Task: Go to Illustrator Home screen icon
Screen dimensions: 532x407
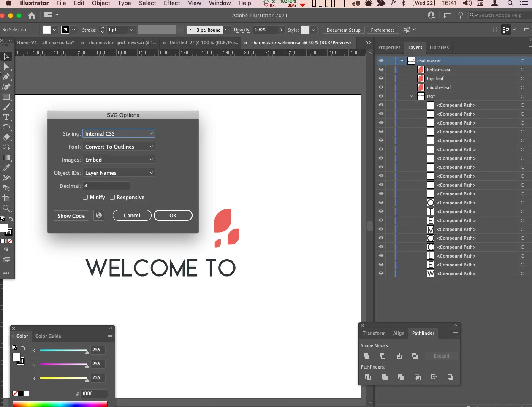Action: click(32, 15)
